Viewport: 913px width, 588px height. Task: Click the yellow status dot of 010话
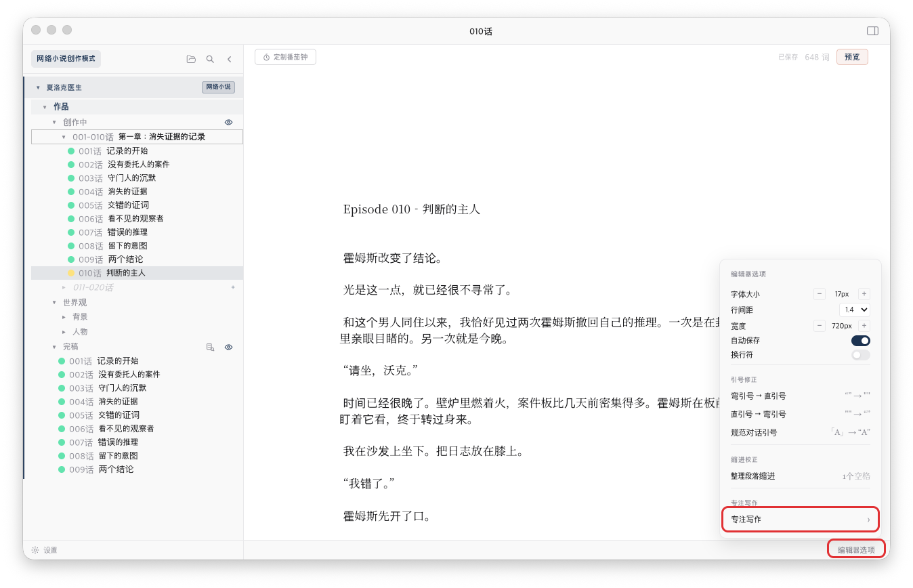pyautogui.click(x=71, y=273)
